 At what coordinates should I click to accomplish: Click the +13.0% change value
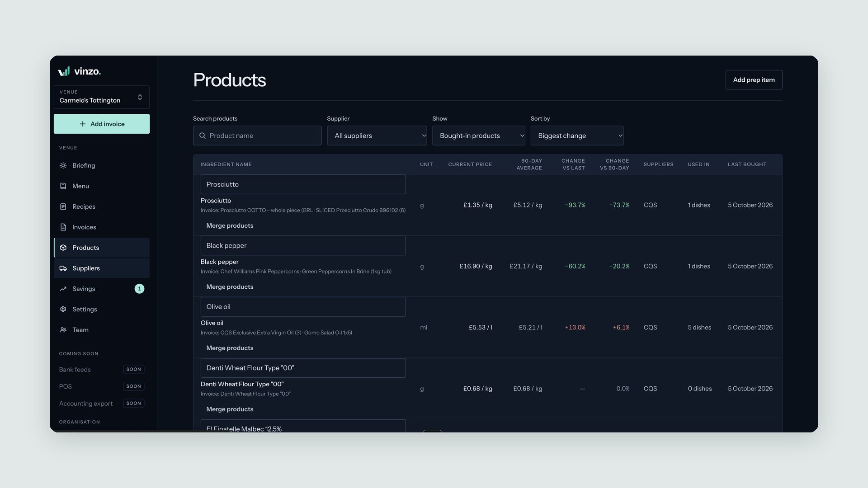coord(575,328)
